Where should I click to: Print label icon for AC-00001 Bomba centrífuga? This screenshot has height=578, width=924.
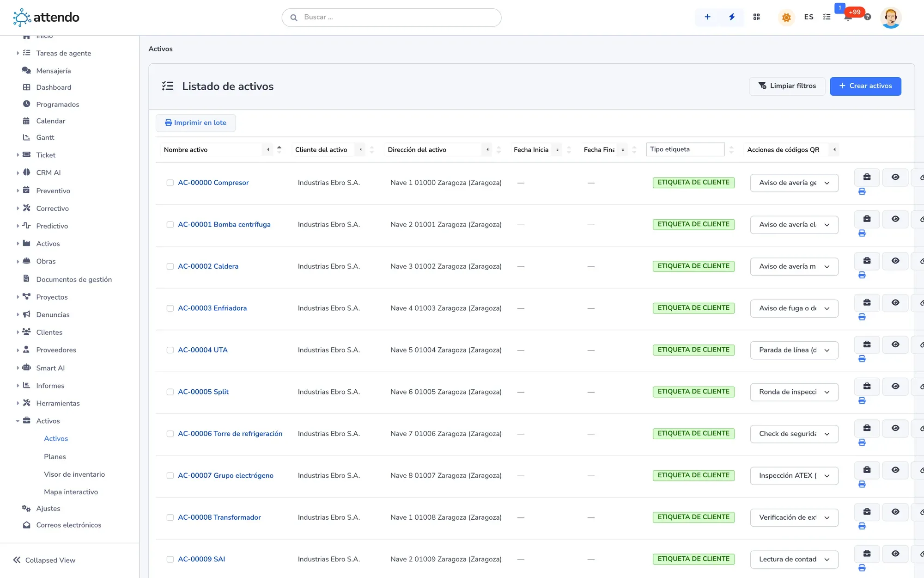862,234
